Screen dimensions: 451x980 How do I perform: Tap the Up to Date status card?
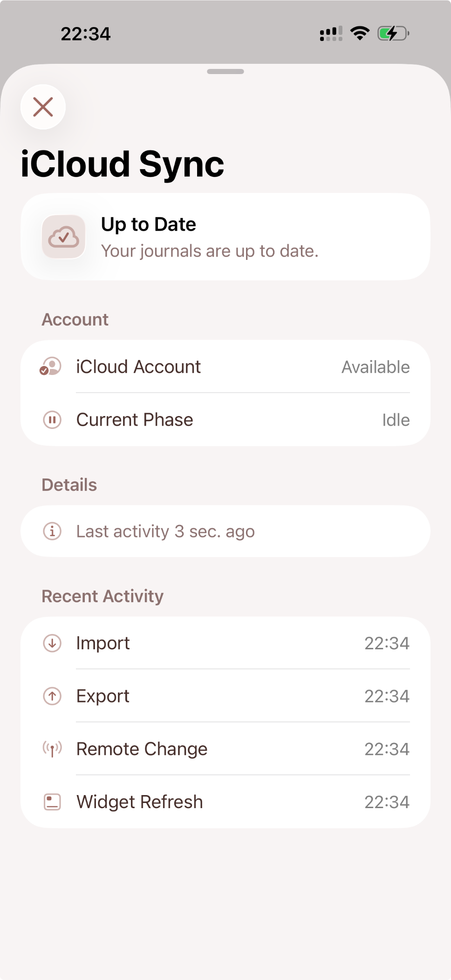[225, 237]
